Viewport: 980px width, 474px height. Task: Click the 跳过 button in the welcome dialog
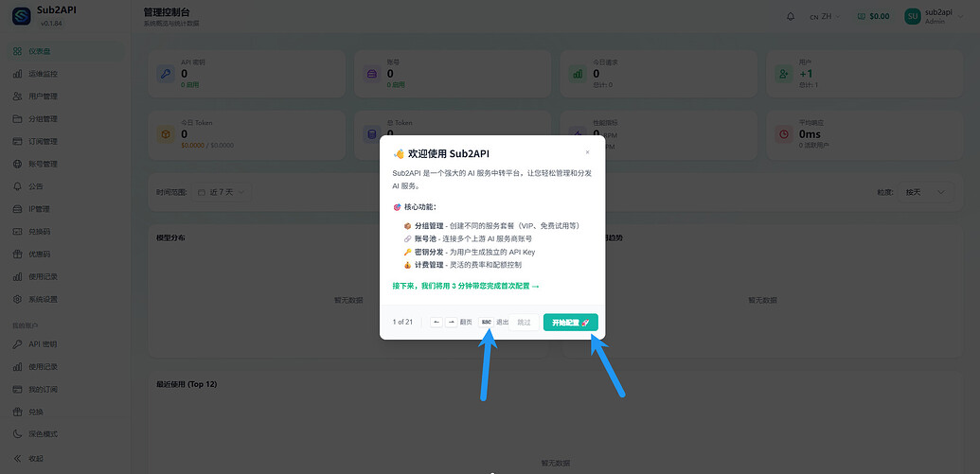point(524,323)
